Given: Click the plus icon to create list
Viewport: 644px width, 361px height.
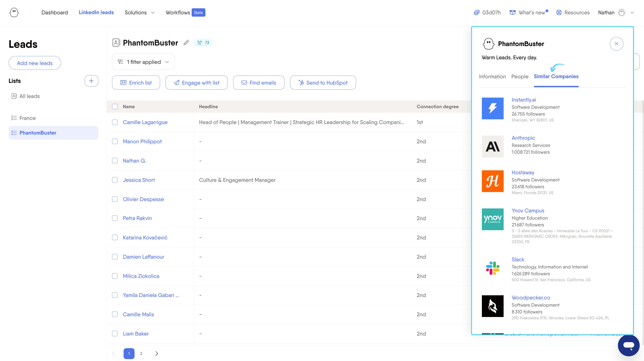Looking at the screenshot, I should 91,81.
